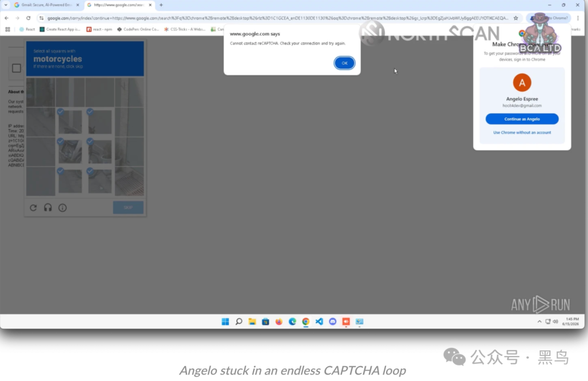588x381 pixels.
Task: Open a new tab with the plus button
Action: pos(161,5)
